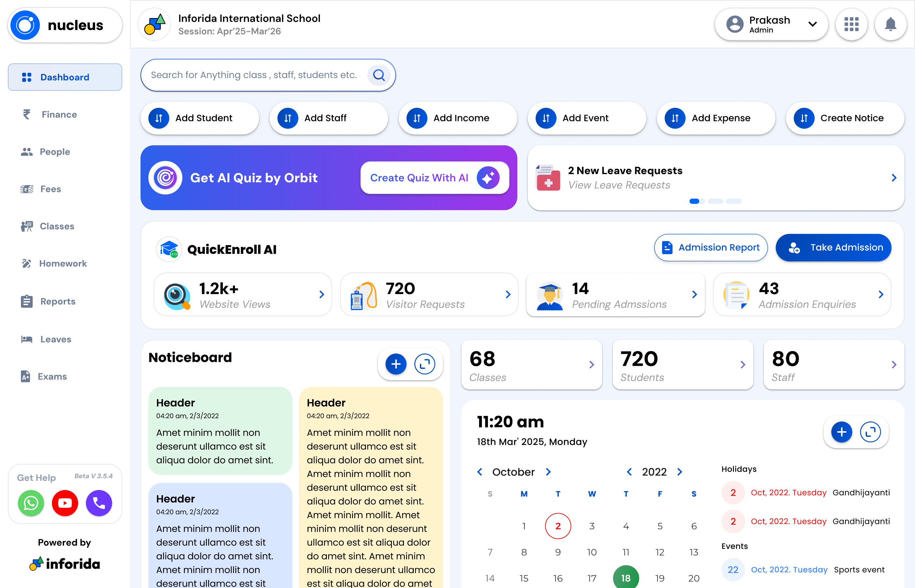Open the notifications bell icon

[x=890, y=24]
